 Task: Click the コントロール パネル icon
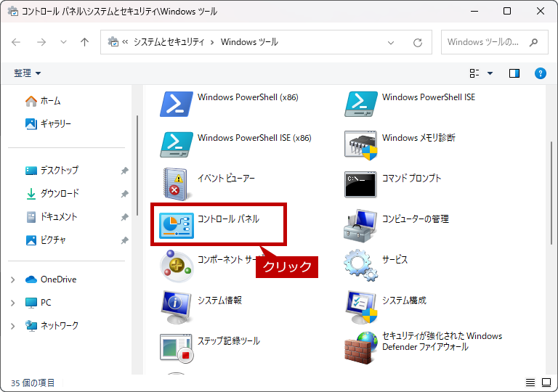176,226
